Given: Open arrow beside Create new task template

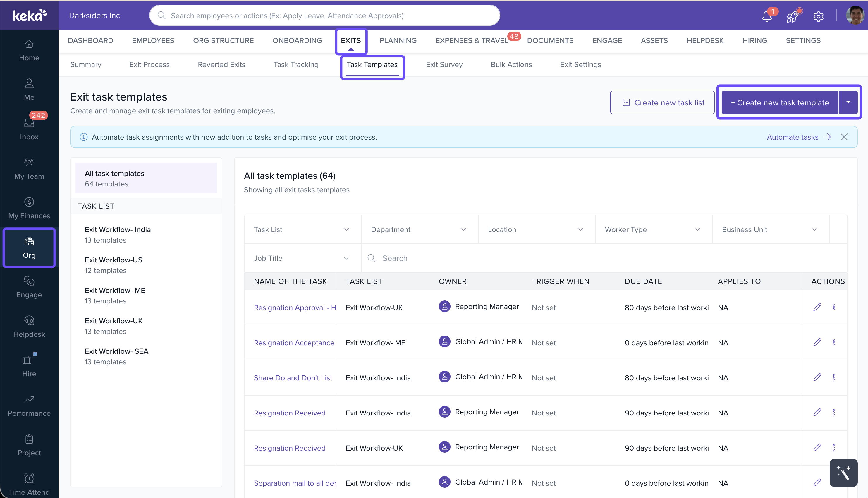Looking at the screenshot, I should tap(848, 102).
